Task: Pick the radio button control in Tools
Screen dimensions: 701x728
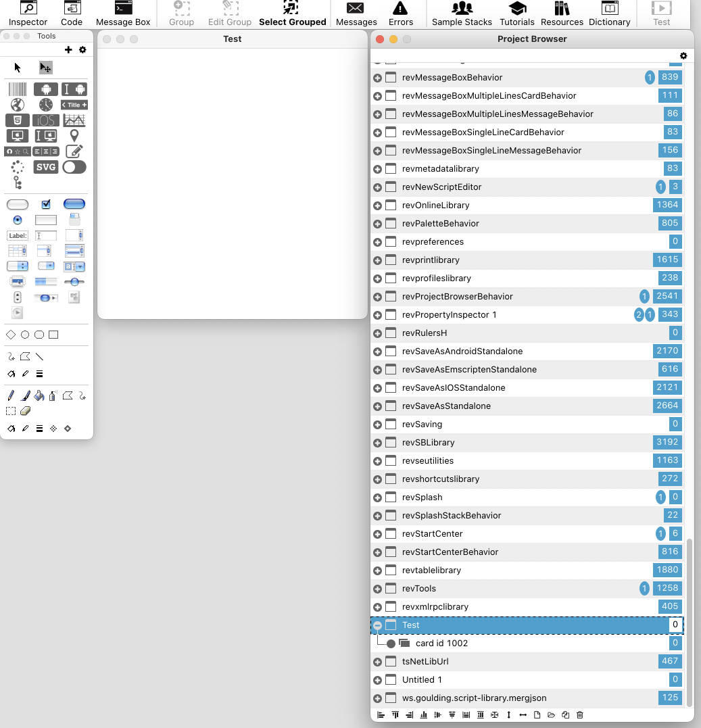Action: click(x=18, y=220)
